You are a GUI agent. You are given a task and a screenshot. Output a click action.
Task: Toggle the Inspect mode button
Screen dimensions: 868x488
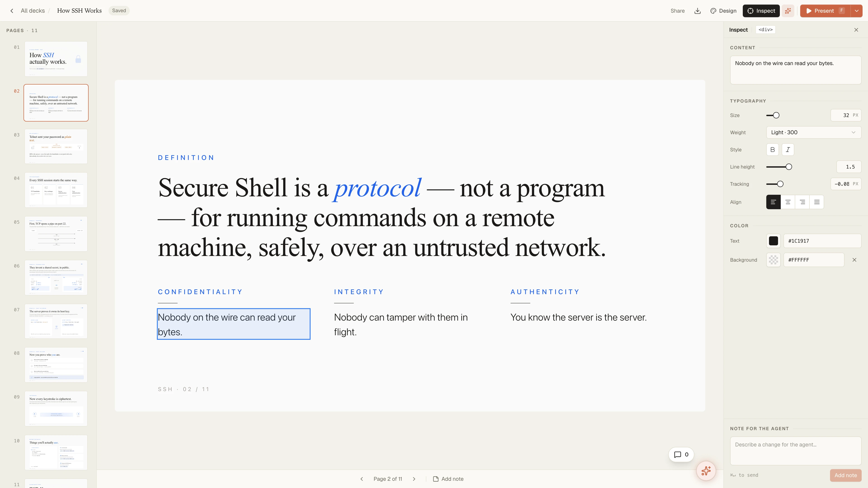(x=761, y=11)
